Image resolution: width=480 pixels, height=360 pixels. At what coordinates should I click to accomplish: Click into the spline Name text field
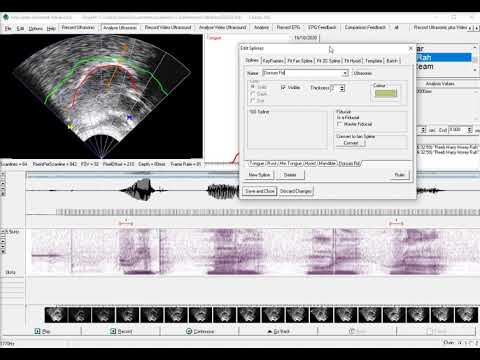(303, 73)
